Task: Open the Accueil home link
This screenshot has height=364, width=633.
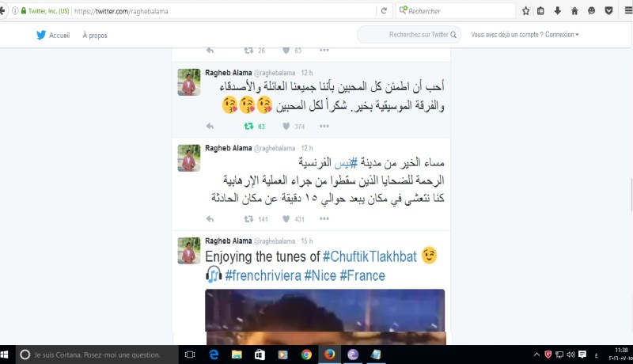Action: (59, 36)
